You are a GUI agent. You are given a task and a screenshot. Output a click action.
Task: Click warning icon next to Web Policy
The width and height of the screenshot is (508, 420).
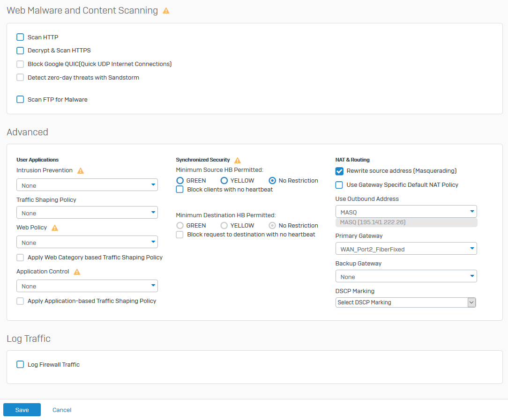click(55, 228)
